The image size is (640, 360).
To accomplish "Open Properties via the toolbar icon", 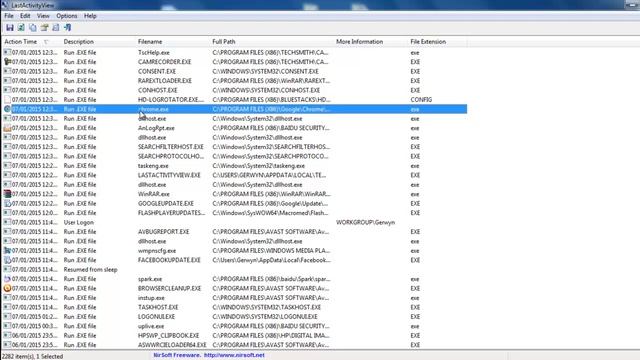I will 44,28.
